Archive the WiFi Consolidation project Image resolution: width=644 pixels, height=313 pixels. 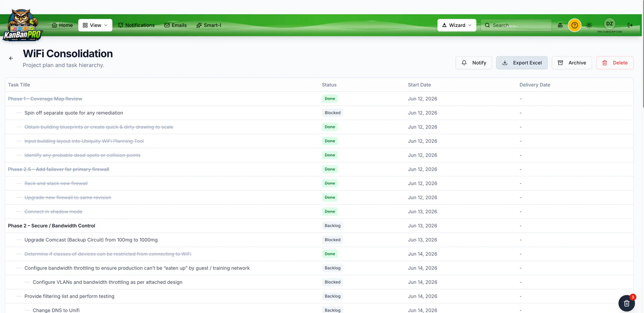pyautogui.click(x=572, y=63)
